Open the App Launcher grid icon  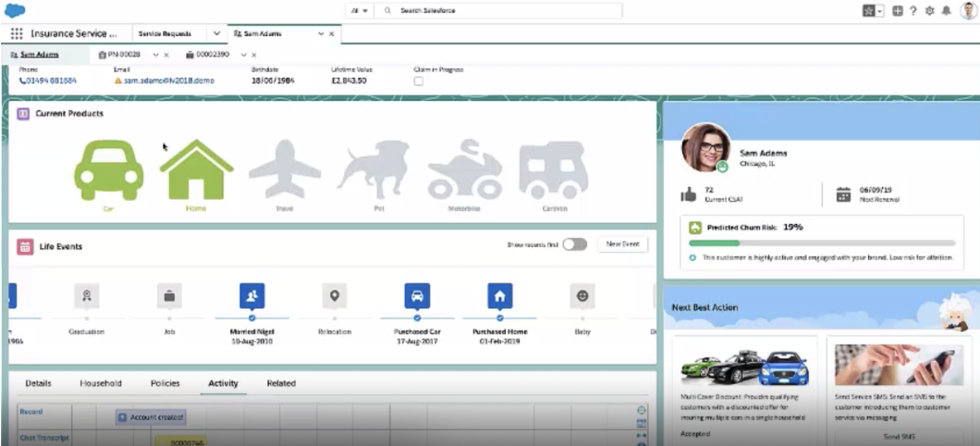(17, 34)
